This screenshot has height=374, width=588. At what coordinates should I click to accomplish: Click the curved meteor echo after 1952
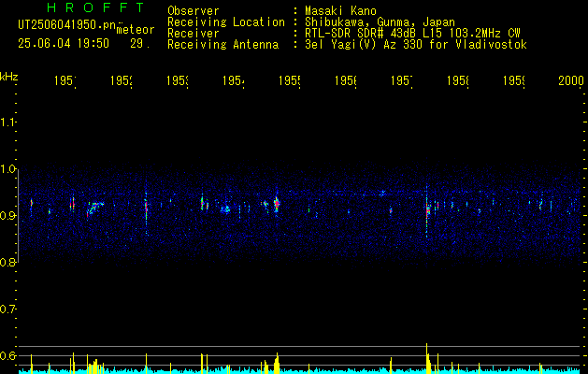(x=94, y=208)
